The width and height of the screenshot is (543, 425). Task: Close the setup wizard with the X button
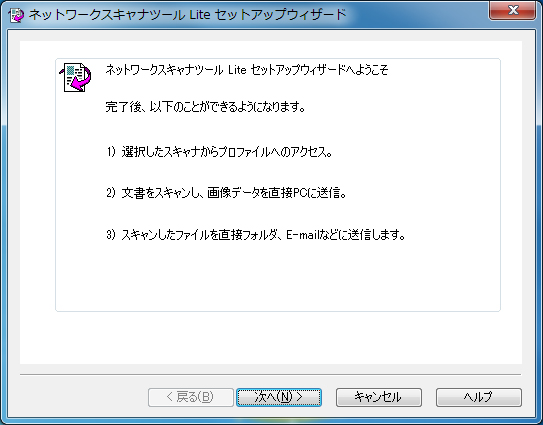tap(513, 10)
